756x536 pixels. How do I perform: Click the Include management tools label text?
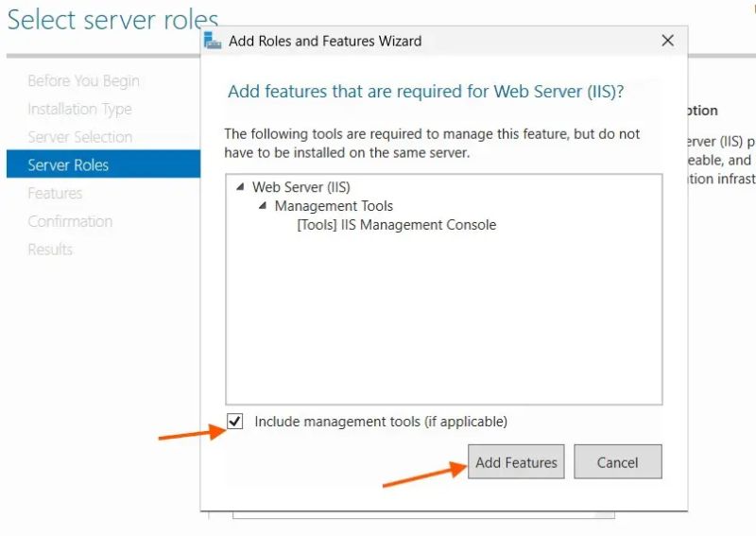[x=381, y=422]
